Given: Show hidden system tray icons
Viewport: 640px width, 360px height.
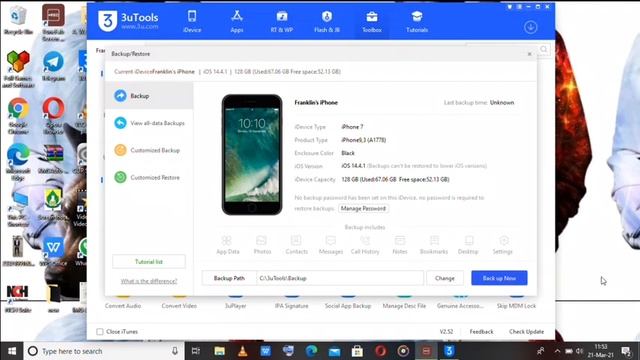Looking at the screenshot, I should [x=557, y=351].
